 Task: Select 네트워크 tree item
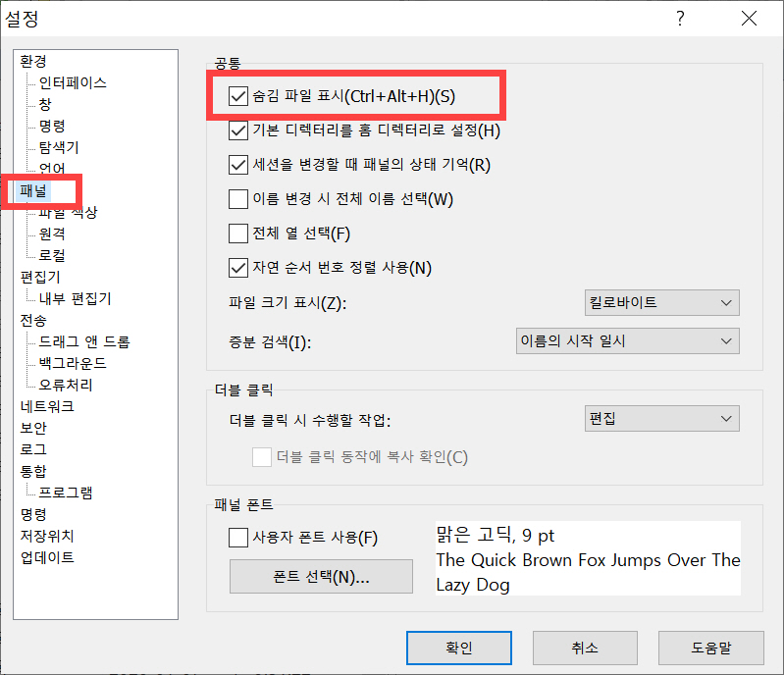coord(47,406)
